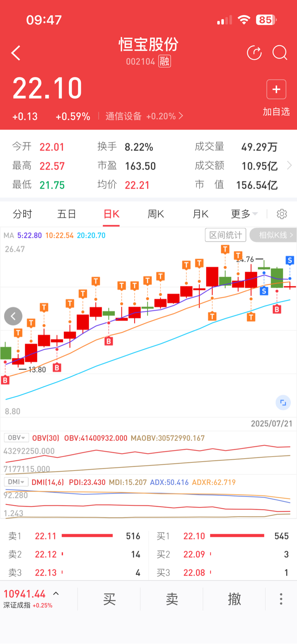
Task: Go back using the left arrow
Action: tap(16, 53)
